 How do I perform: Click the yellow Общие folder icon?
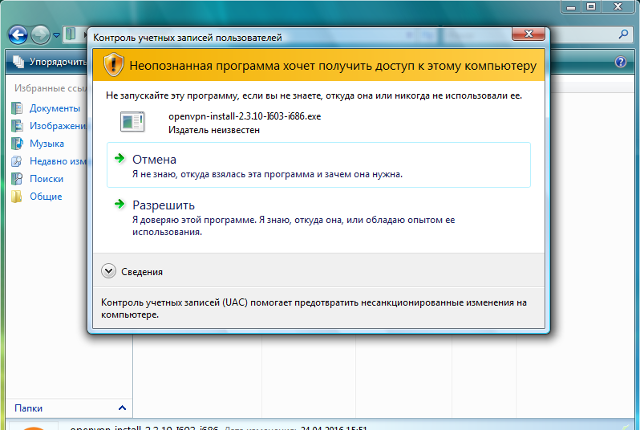(x=17, y=196)
